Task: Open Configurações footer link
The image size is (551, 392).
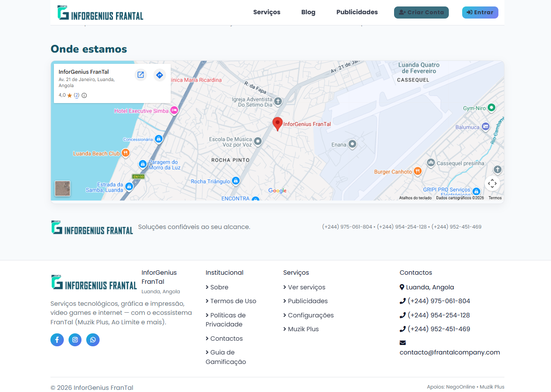Action: click(308, 315)
